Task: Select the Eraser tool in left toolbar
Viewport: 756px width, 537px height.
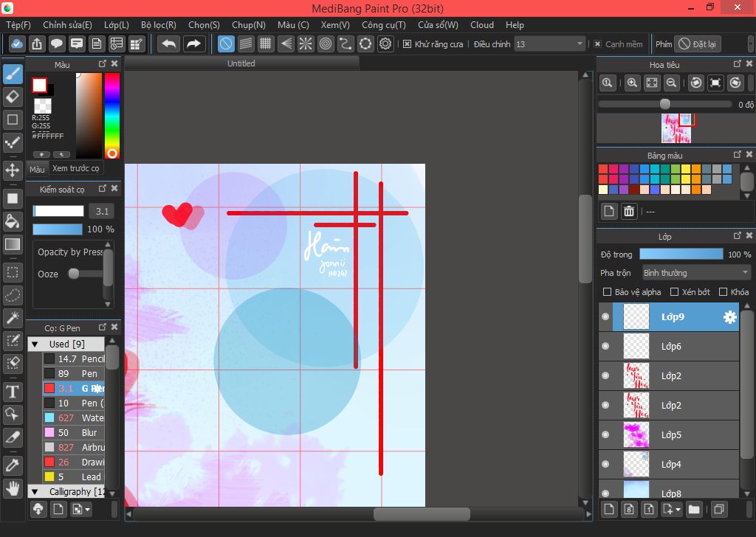Action: (x=13, y=97)
